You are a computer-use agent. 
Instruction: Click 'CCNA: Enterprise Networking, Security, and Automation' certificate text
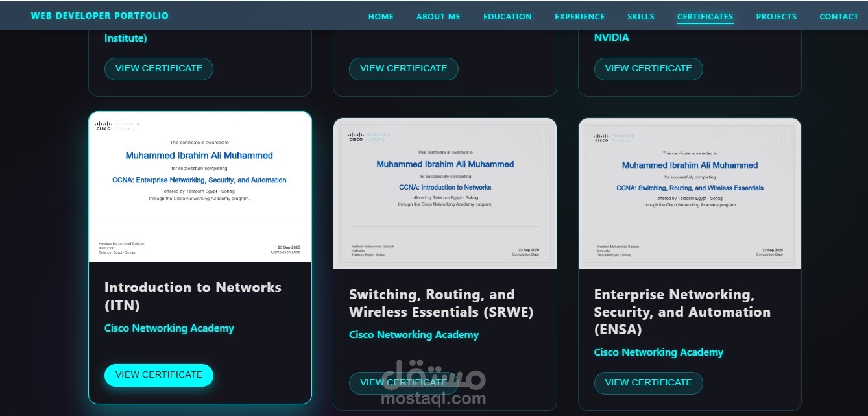tap(199, 180)
